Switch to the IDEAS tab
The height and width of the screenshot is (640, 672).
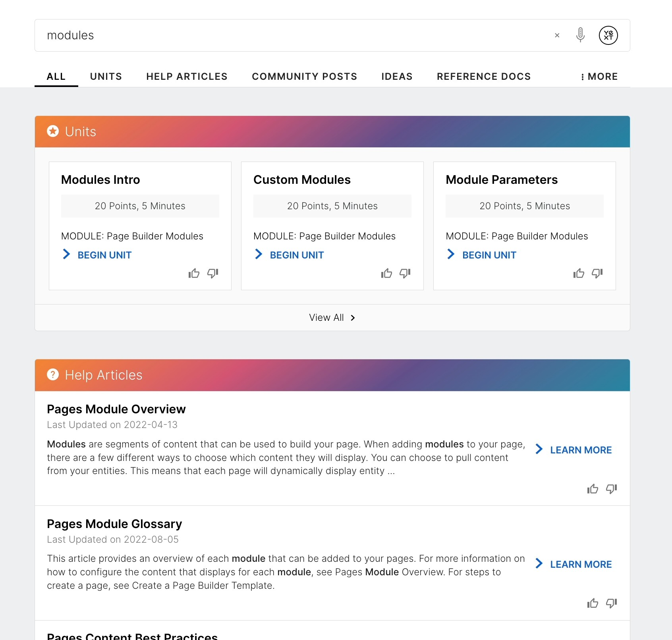click(397, 76)
